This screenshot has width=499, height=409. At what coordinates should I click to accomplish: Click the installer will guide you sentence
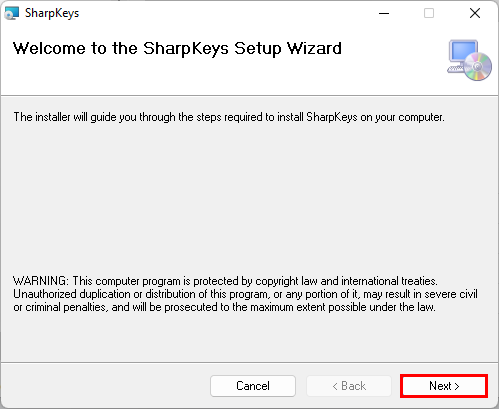click(229, 117)
